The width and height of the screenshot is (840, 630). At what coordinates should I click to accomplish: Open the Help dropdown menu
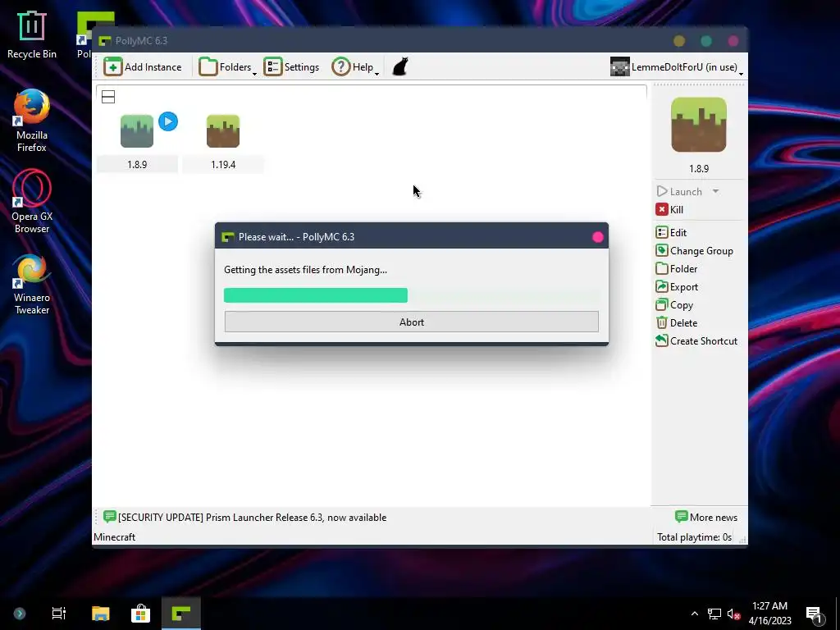(x=355, y=67)
